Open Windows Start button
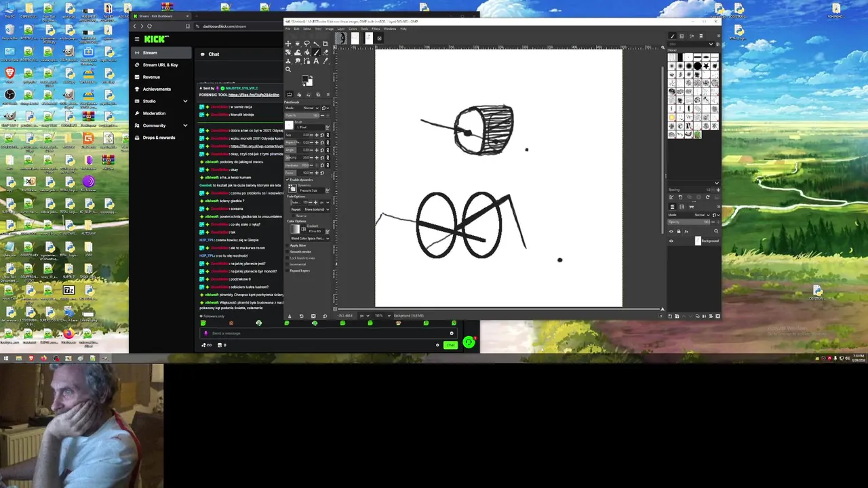Screen dimensions: 868x488 pyautogui.click(x=6, y=358)
